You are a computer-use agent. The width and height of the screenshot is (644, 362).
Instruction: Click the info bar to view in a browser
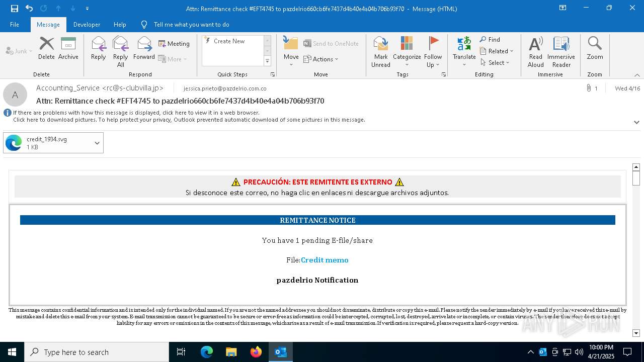coord(136,113)
